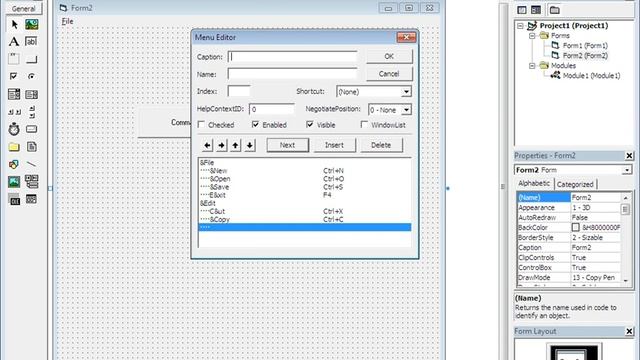
Task: Move menu item left with arrow button
Action: (x=207, y=145)
